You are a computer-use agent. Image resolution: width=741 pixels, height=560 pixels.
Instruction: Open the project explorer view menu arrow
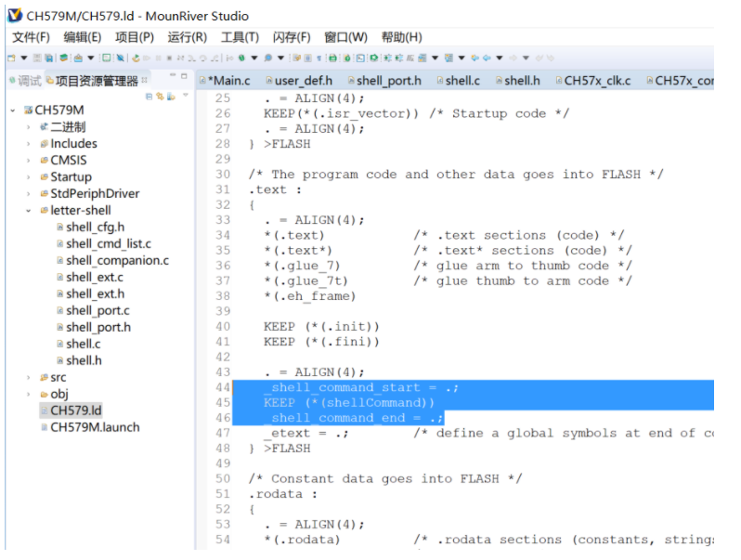(185, 96)
